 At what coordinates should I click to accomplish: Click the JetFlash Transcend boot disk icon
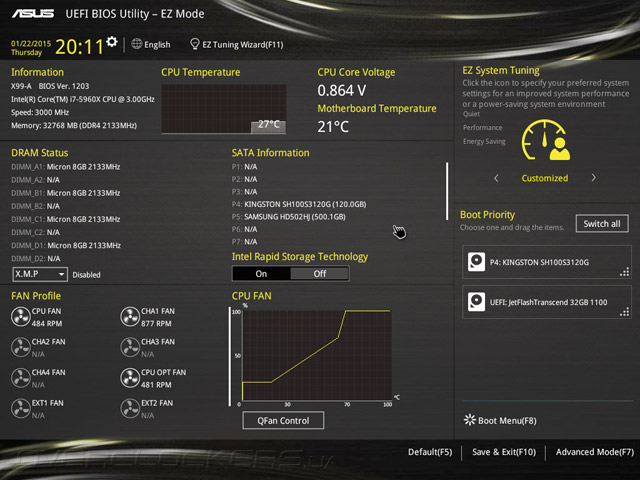point(476,302)
